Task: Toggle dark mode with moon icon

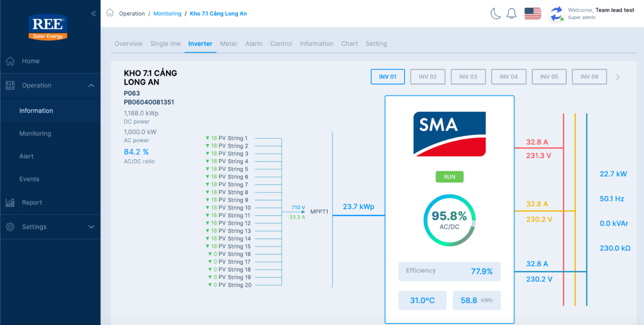Action: click(495, 14)
